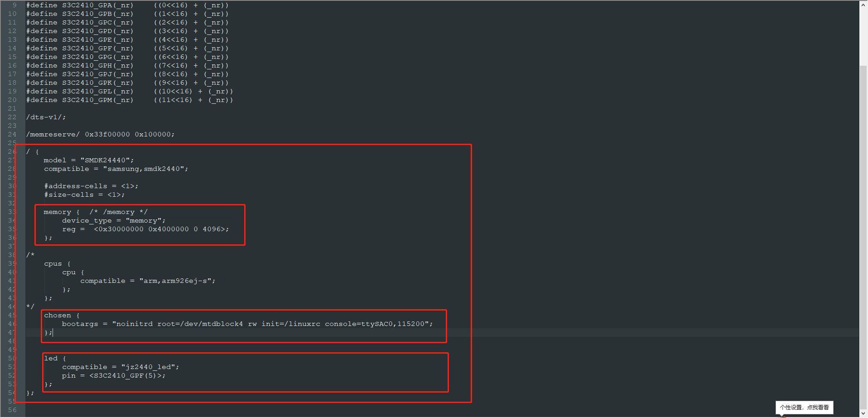The width and height of the screenshot is (868, 418).
Task: Click the /dts-v1/; line
Action: coord(46,117)
